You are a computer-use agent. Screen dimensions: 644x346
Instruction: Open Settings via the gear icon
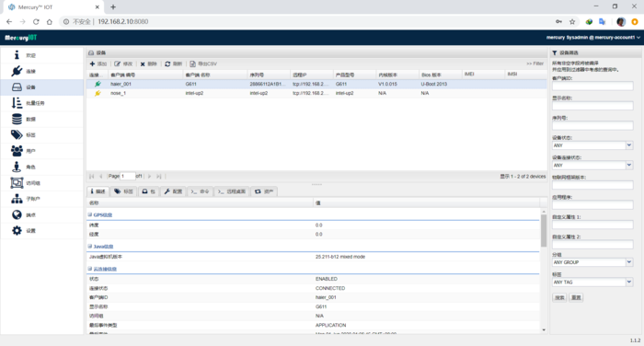pyautogui.click(x=17, y=231)
